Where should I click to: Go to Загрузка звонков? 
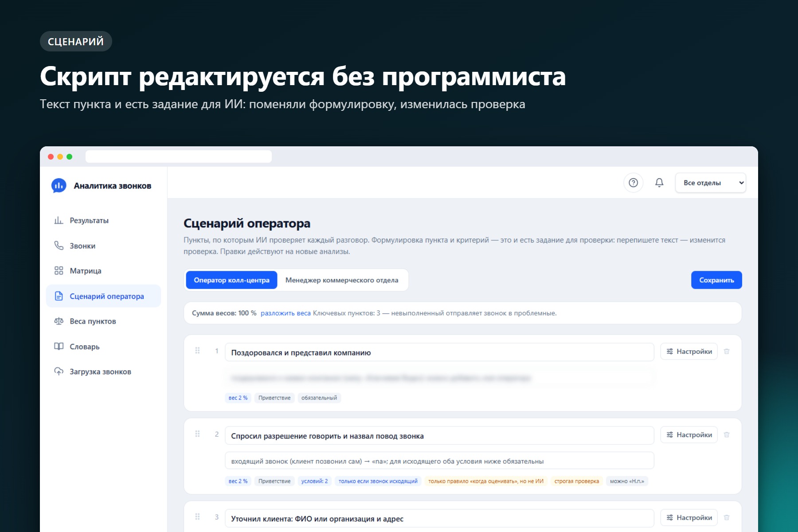pos(103,372)
